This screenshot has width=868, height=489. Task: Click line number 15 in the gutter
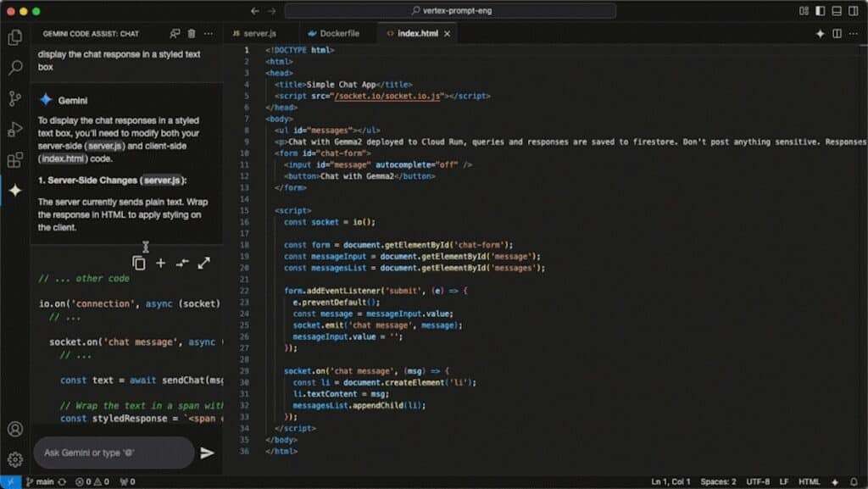pos(244,211)
